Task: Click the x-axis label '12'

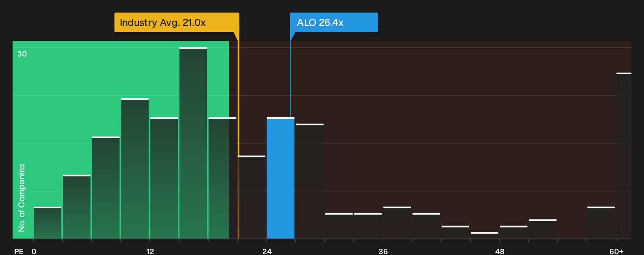Action: point(150,251)
